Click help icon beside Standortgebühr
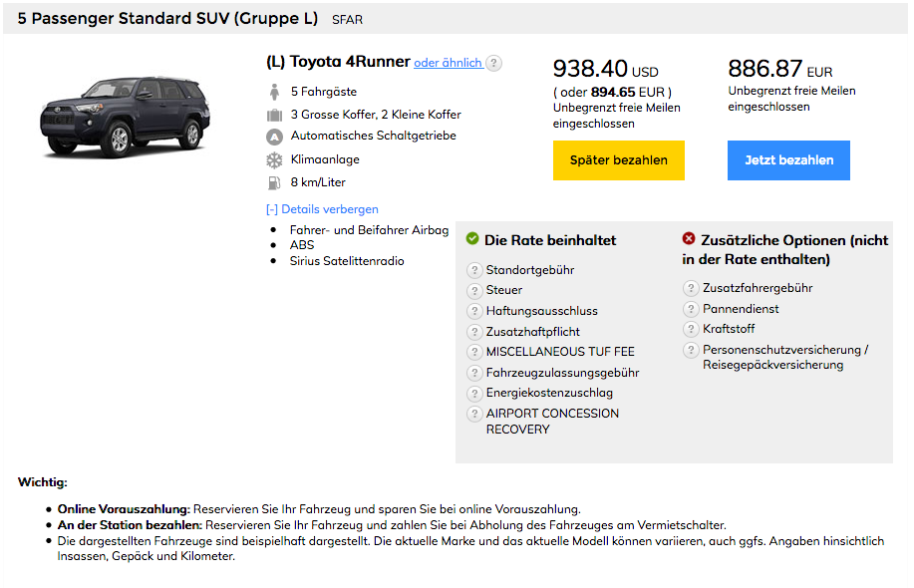This screenshot has width=914, height=588. [x=474, y=270]
